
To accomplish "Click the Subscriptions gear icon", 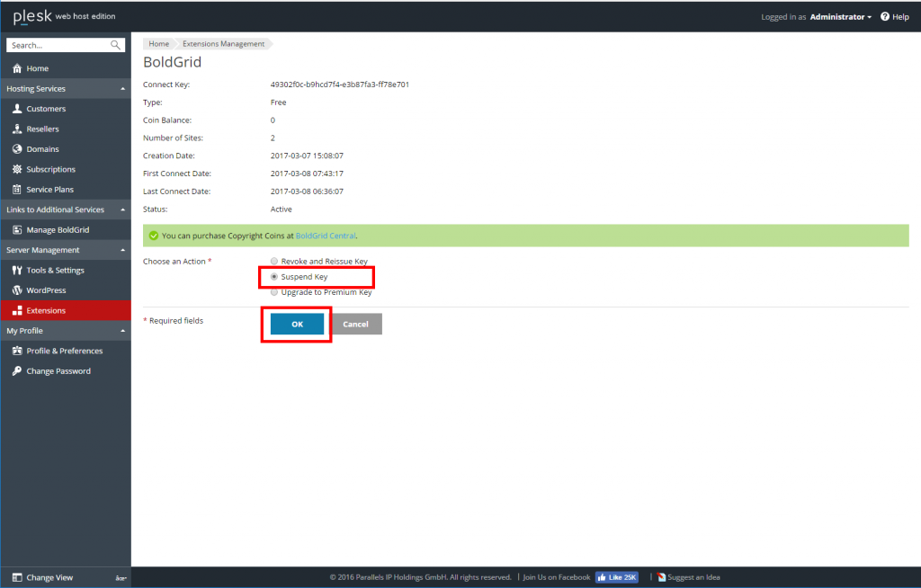I will [x=17, y=169].
